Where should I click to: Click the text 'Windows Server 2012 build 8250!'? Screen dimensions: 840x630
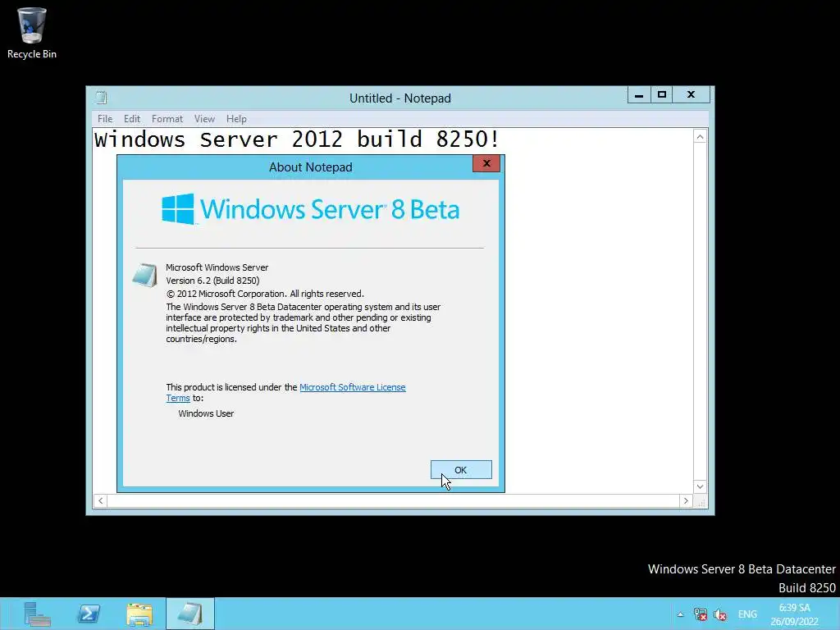297,139
